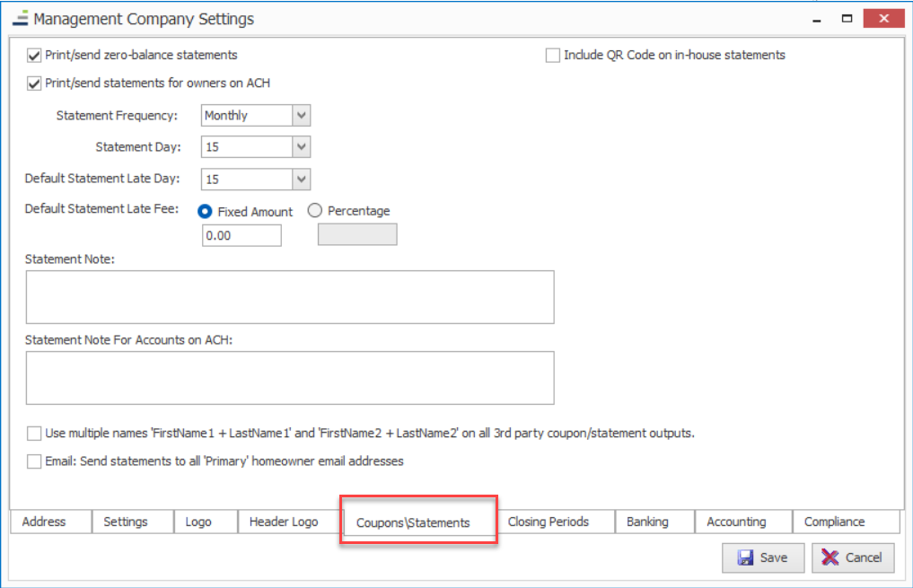Image resolution: width=913 pixels, height=588 pixels.
Task: Switch to the Closing Periods tab
Action: [548, 522]
